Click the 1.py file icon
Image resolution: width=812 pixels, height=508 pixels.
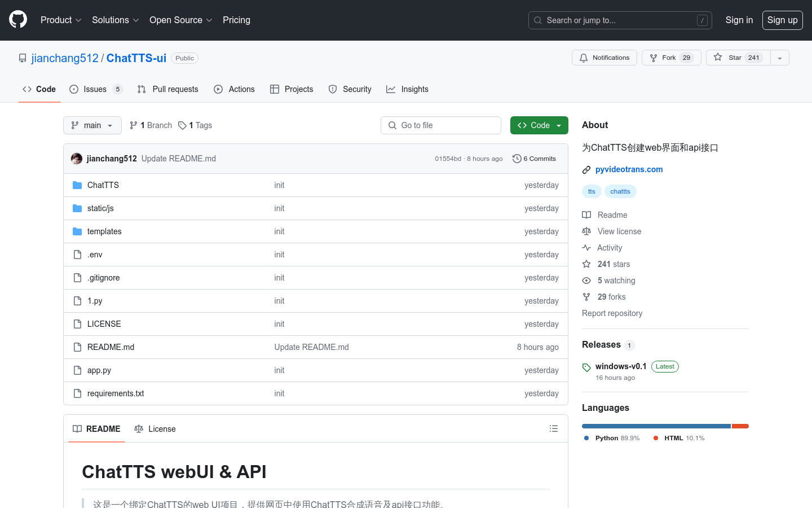(x=77, y=301)
